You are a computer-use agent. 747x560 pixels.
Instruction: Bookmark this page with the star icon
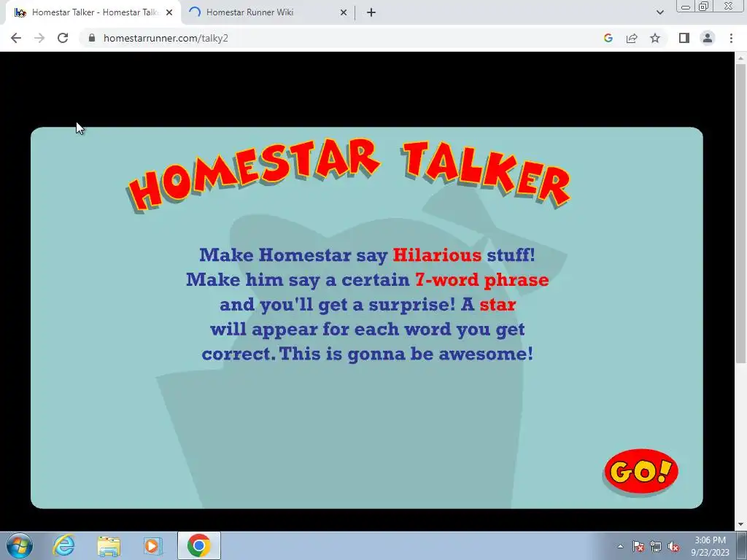click(x=655, y=38)
